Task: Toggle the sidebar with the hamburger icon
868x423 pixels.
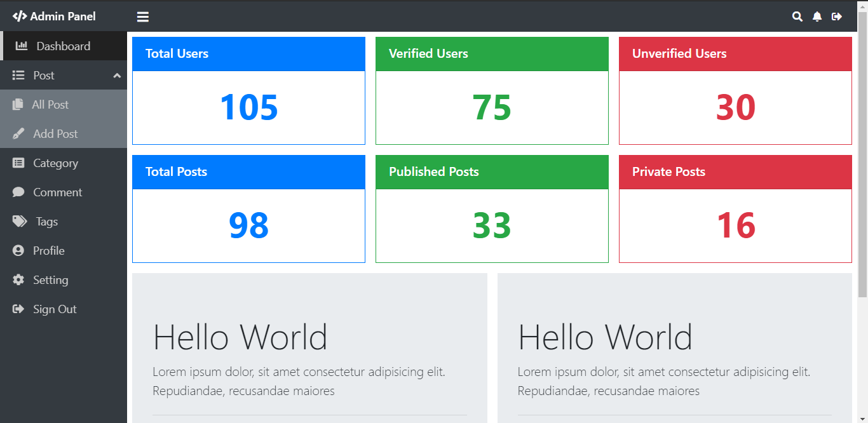Action: click(x=142, y=16)
